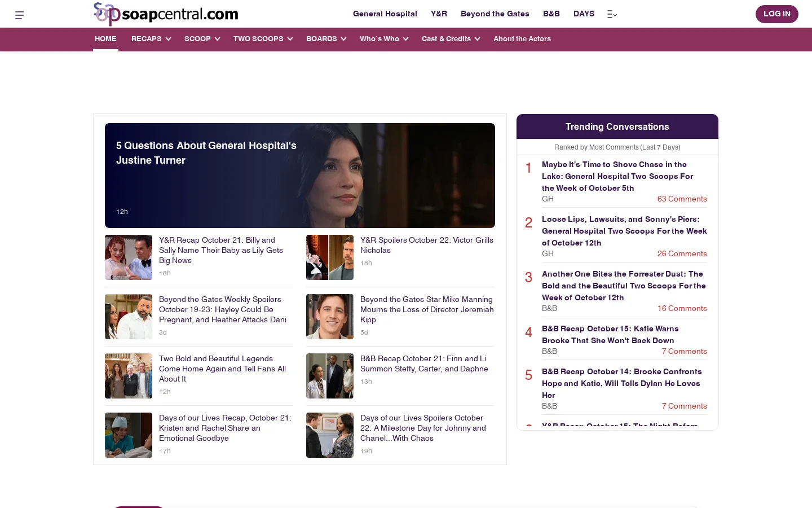Open the Cast & Credits menu
The width and height of the screenshot is (812, 508).
point(446,39)
